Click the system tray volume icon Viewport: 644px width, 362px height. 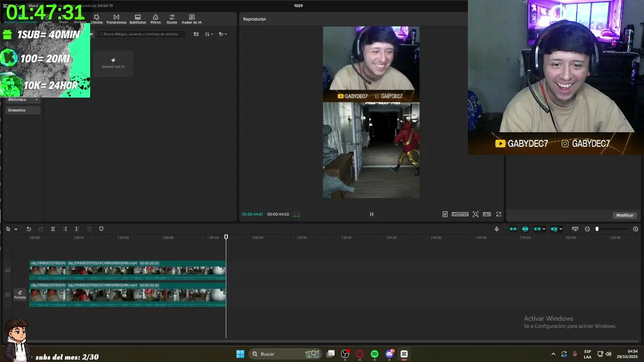pyautogui.click(x=608, y=354)
